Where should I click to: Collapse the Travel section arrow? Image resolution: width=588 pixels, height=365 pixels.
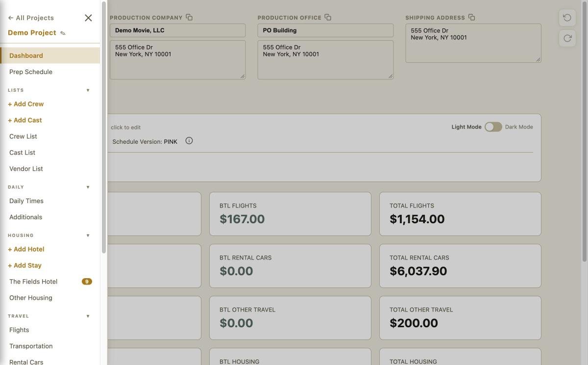88,316
